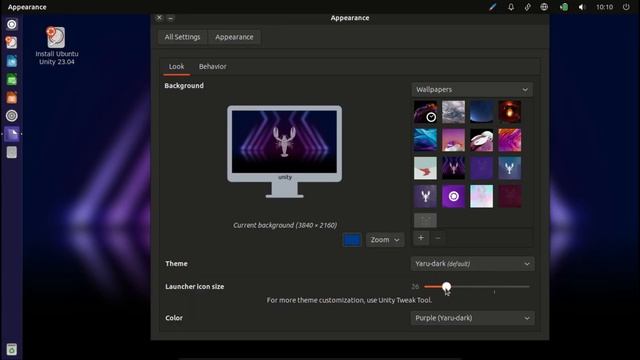Image resolution: width=640 pixels, height=360 pixels.
Task: Click the 10:10 clock in top panel
Action: [604, 7]
